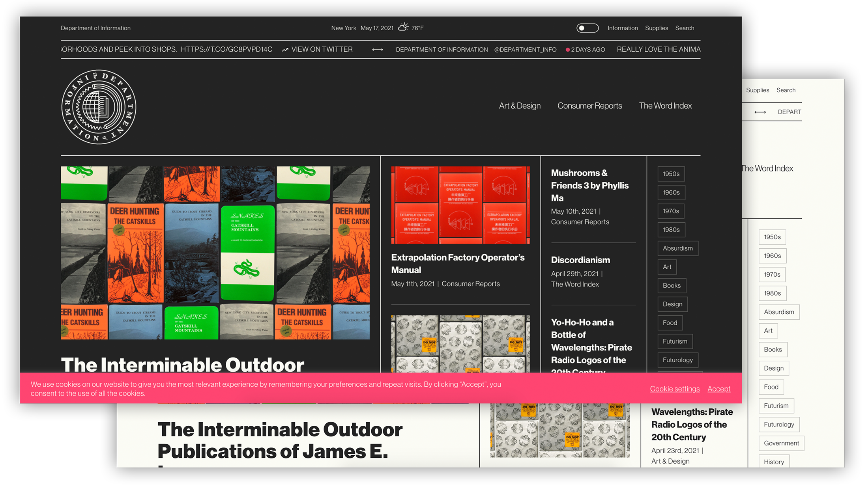The height and width of the screenshot is (488, 868).
Task: Open the Catskills pamphlets featured image
Action: 215,253
